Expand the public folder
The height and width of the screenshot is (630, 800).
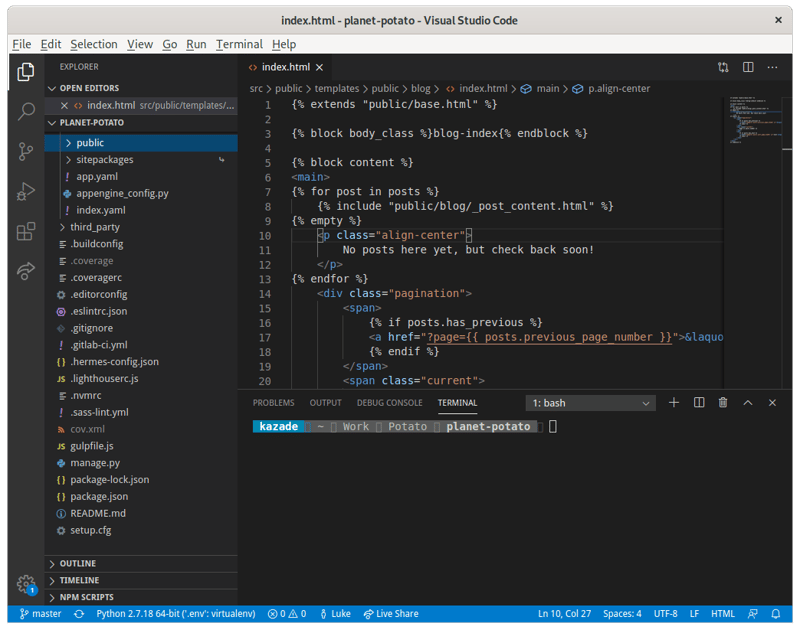pyautogui.click(x=141, y=143)
